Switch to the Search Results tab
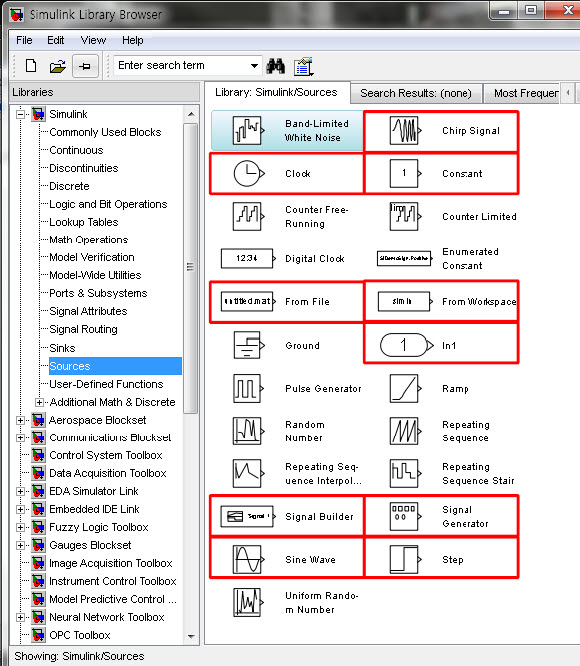Screen dimensions: 580x666 (x=416, y=93)
